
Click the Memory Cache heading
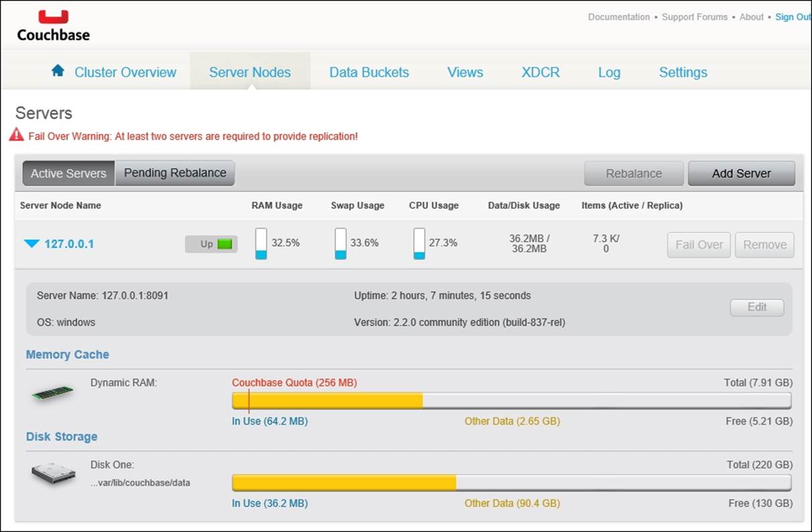68,354
